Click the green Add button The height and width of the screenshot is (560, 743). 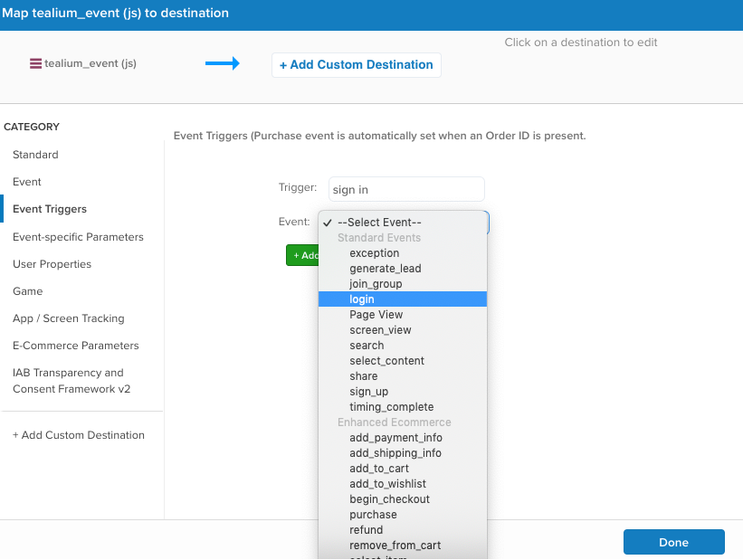click(302, 255)
